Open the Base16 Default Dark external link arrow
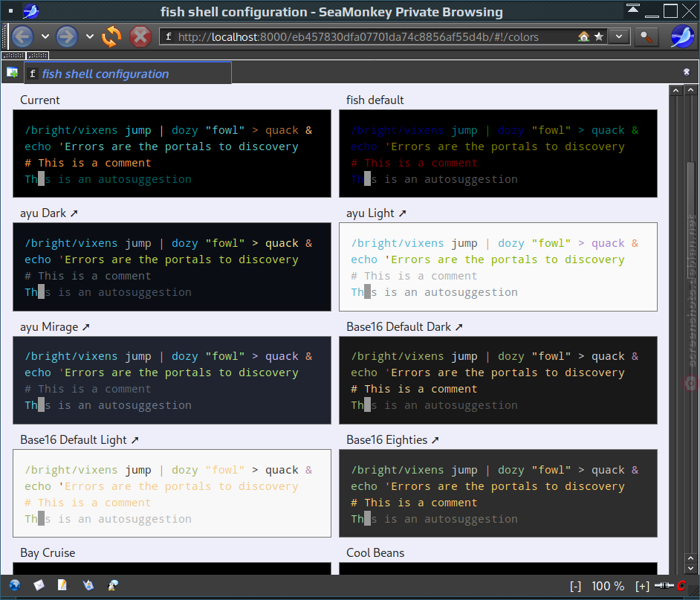This screenshot has height=600, width=700. pyautogui.click(x=459, y=327)
